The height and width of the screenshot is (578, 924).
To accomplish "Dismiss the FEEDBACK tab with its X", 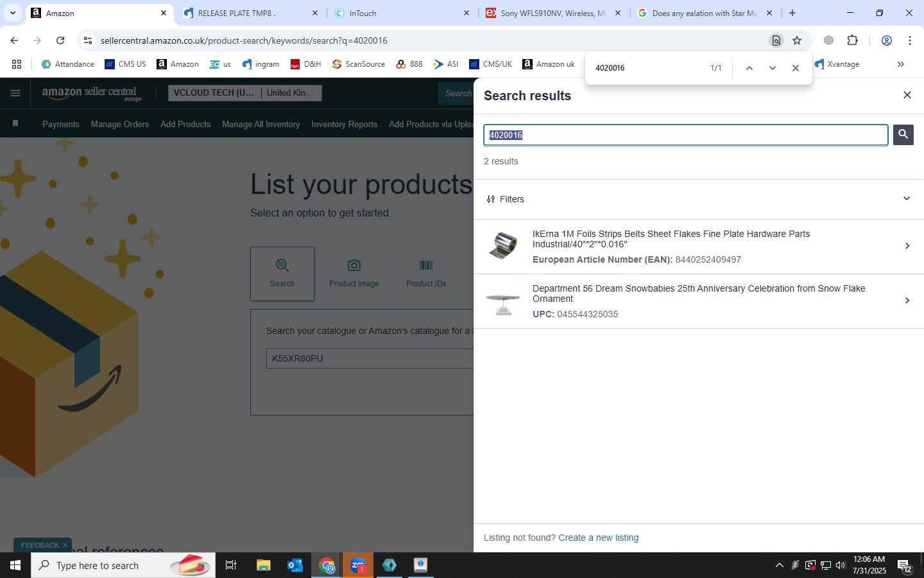I will pos(65,545).
